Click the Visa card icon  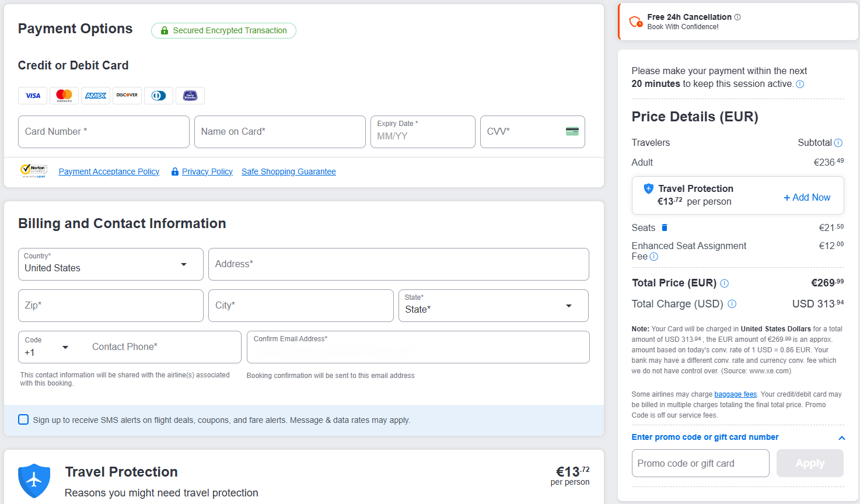33,96
